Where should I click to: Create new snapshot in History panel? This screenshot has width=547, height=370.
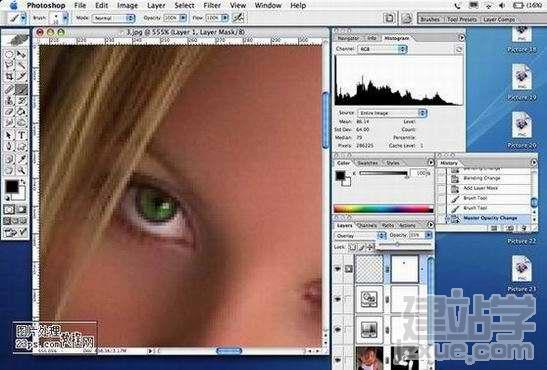click(x=510, y=228)
